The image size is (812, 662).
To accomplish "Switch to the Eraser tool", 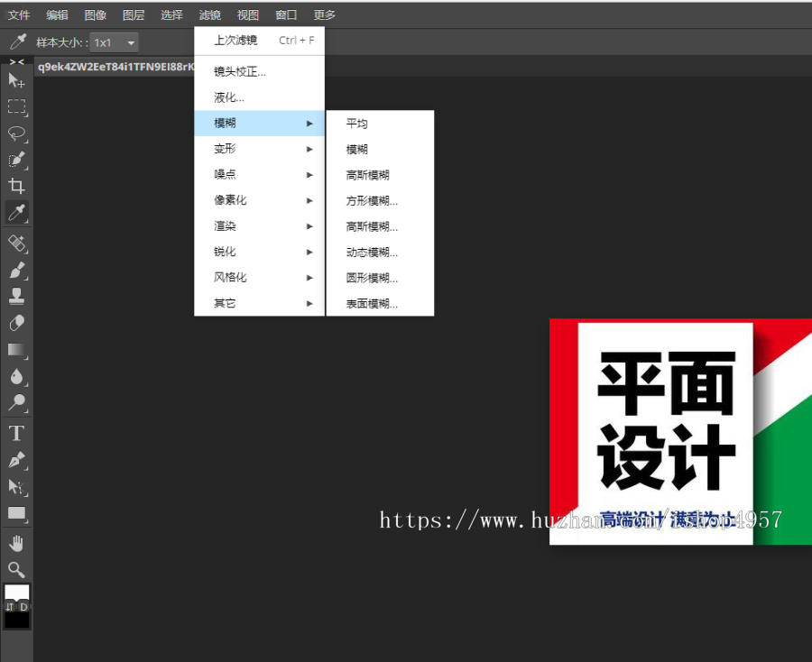I will coord(16,322).
